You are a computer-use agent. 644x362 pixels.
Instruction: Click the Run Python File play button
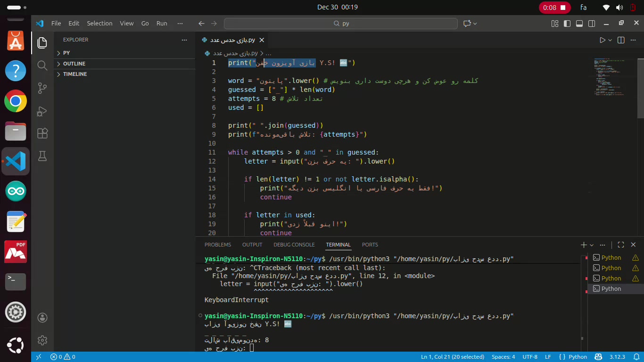click(x=602, y=40)
